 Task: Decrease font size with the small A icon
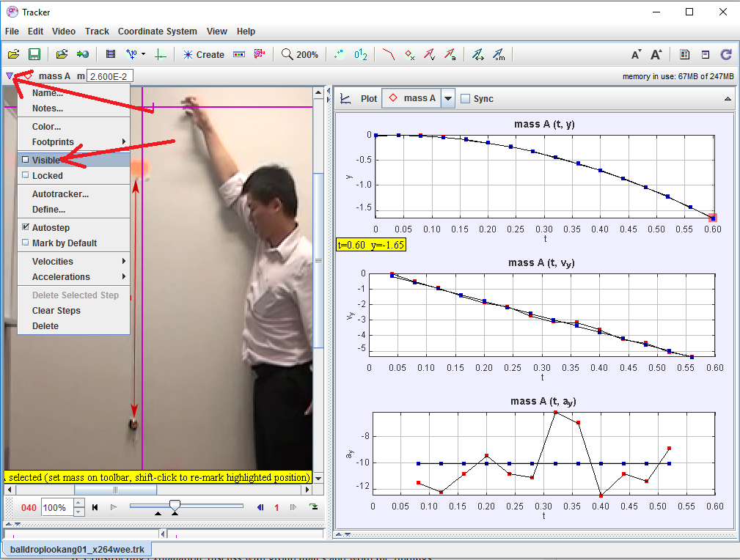click(x=636, y=54)
